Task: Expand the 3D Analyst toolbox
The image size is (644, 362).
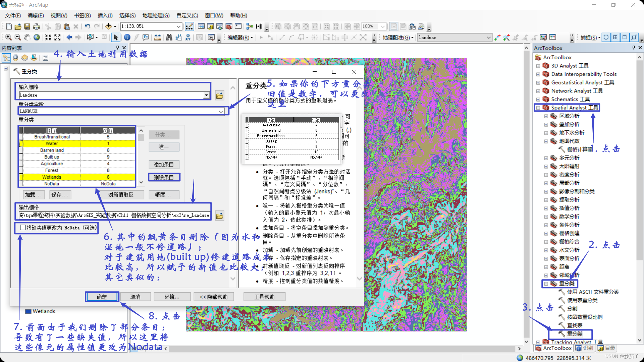Action: 538,66
